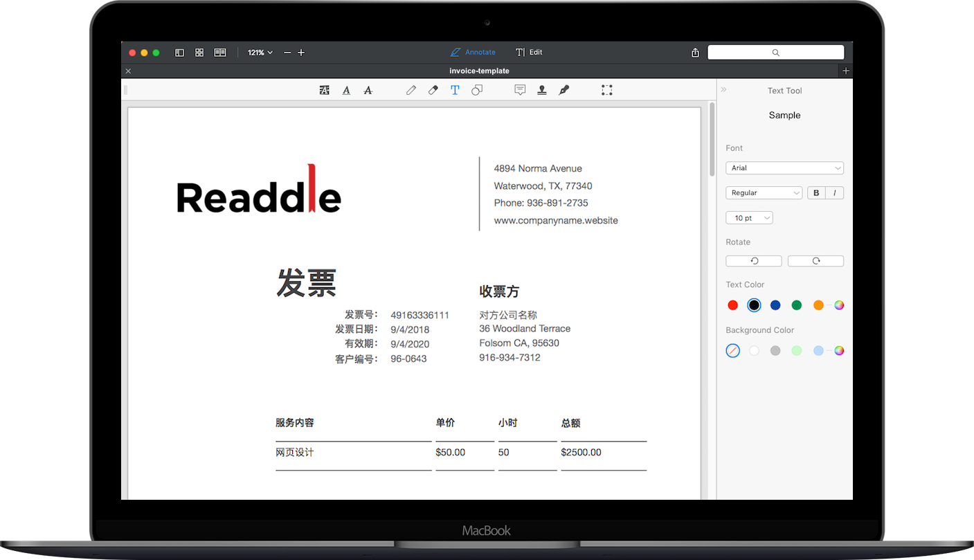Choose green text color

pos(797,305)
